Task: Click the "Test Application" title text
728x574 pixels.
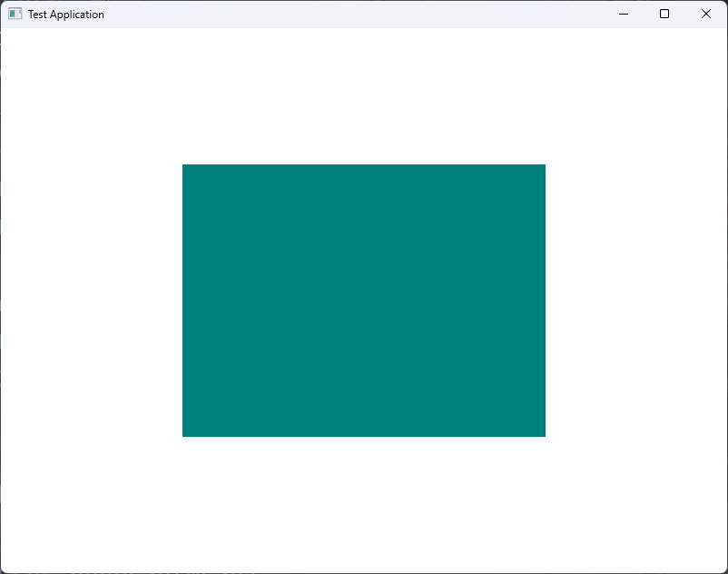Action: [66, 15]
